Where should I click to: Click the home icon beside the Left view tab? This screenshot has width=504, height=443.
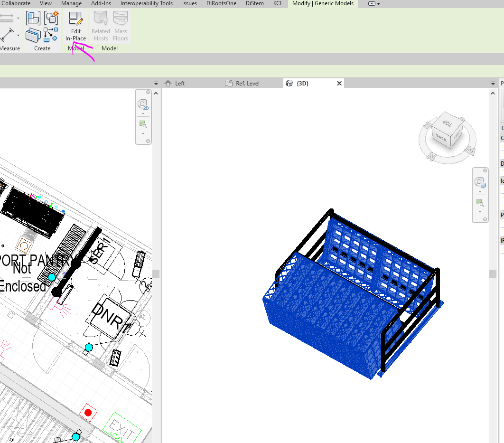tap(168, 83)
